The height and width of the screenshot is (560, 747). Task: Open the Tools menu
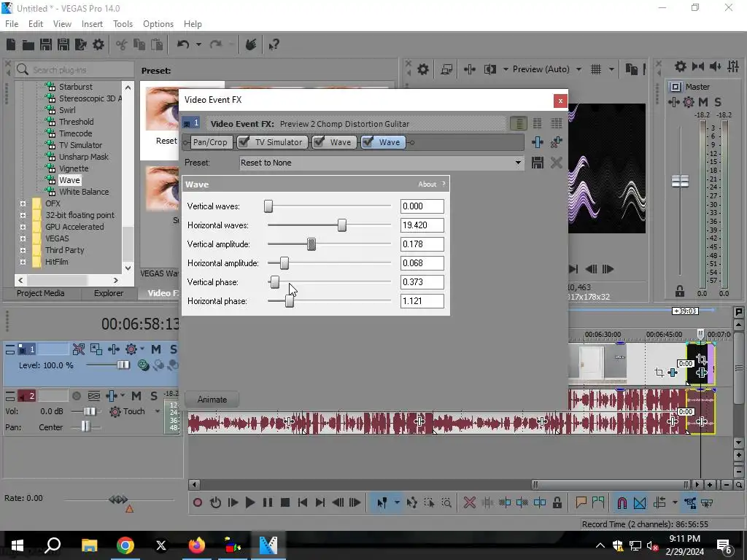coord(123,24)
